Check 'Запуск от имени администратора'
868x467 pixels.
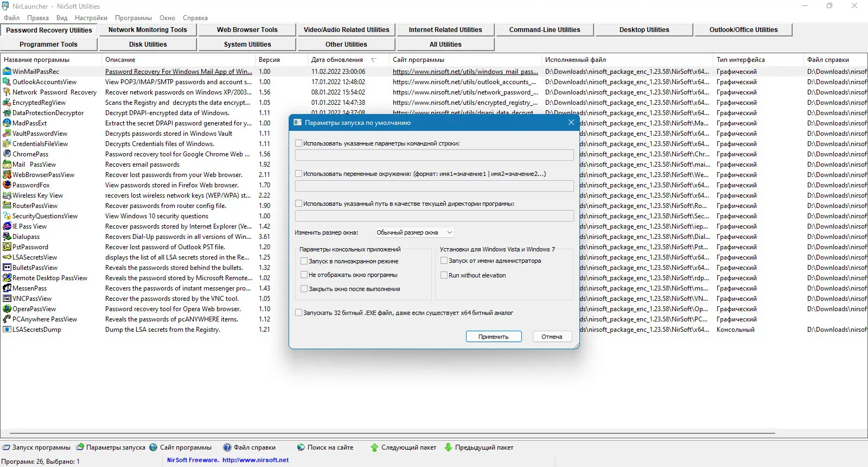tap(444, 261)
